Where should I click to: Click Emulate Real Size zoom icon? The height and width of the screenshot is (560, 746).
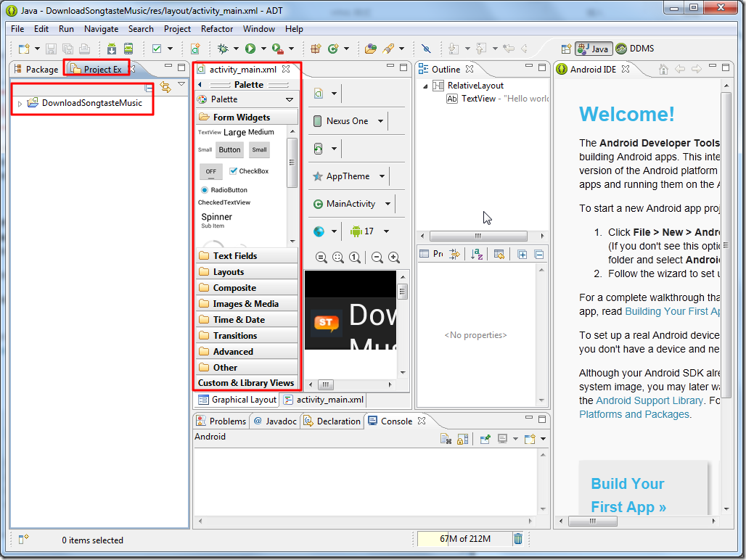click(321, 258)
